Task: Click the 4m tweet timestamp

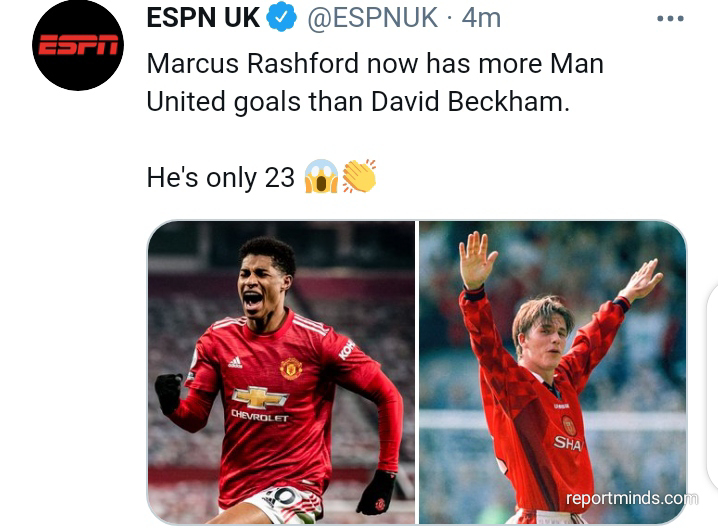Action: (481, 18)
